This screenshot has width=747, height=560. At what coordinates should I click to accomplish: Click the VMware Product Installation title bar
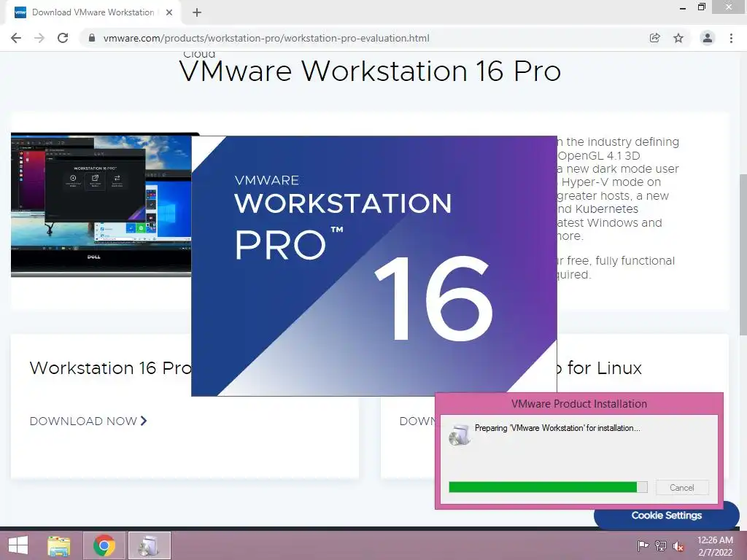click(578, 404)
